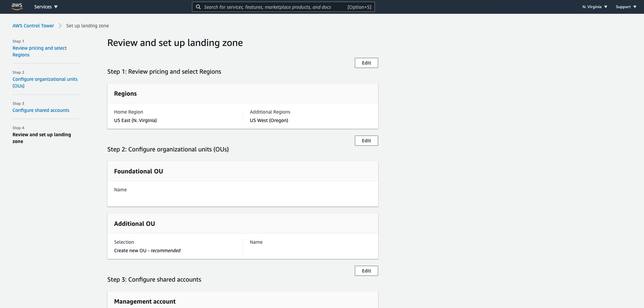Click the search magnifier icon
Viewport: 644px width, 308px height.
coord(198,7)
